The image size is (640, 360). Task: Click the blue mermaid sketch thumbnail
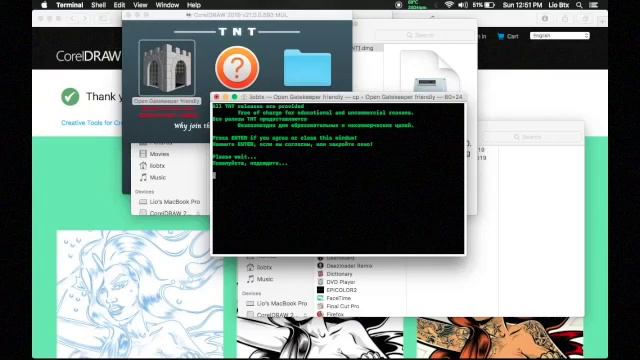click(x=140, y=294)
